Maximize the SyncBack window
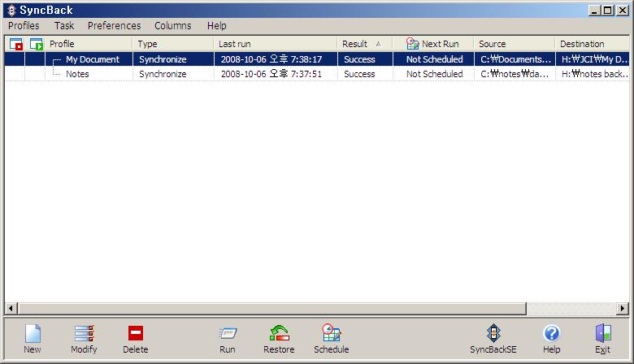The image size is (634, 364). 607,11
